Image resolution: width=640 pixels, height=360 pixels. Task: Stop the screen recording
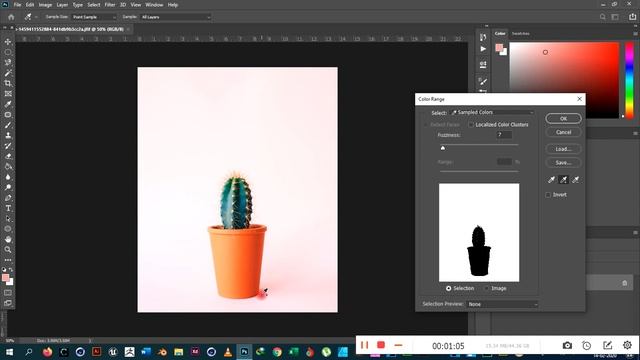(x=381, y=345)
